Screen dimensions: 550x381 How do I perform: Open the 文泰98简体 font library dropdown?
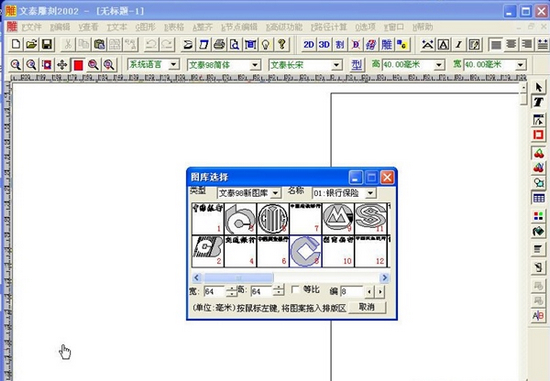click(255, 65)
